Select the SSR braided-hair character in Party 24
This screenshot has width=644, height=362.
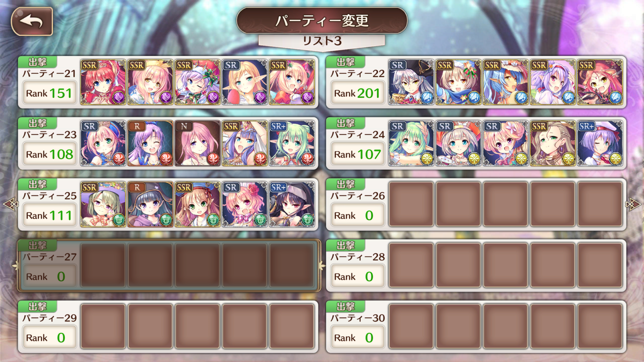click(x=553, y=143)
